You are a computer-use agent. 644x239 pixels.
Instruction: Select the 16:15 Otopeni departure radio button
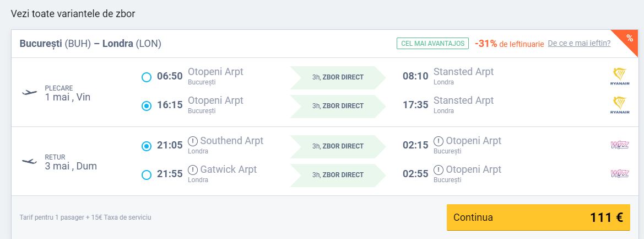[146, 106]
